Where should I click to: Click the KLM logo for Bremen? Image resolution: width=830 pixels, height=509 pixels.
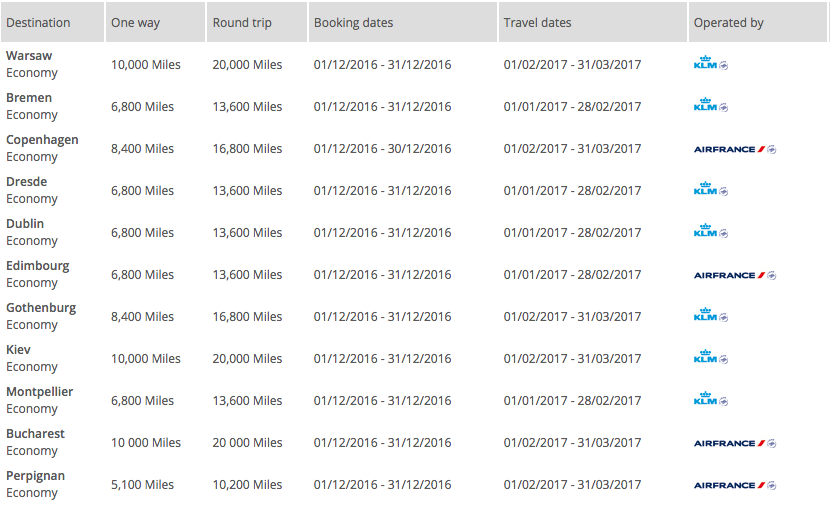tap(710, 105)
